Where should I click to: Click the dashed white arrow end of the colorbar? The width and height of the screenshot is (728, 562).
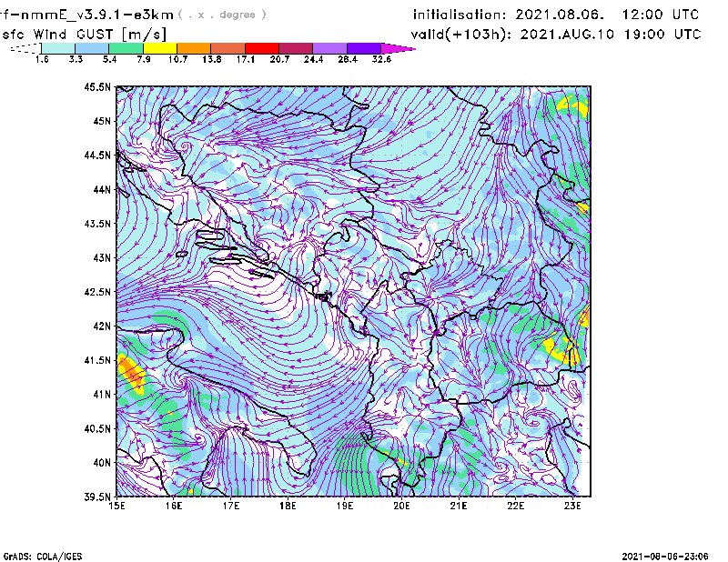tap(25, 48)
